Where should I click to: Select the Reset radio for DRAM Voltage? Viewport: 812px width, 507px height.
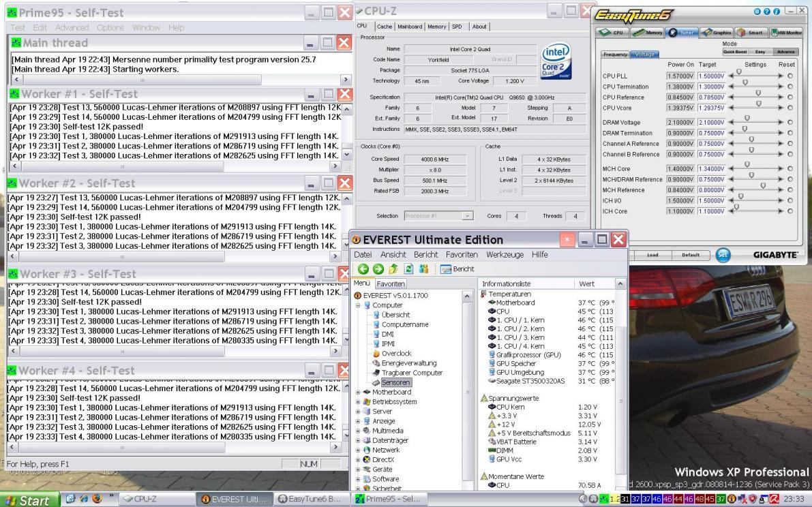coord(790,123)
